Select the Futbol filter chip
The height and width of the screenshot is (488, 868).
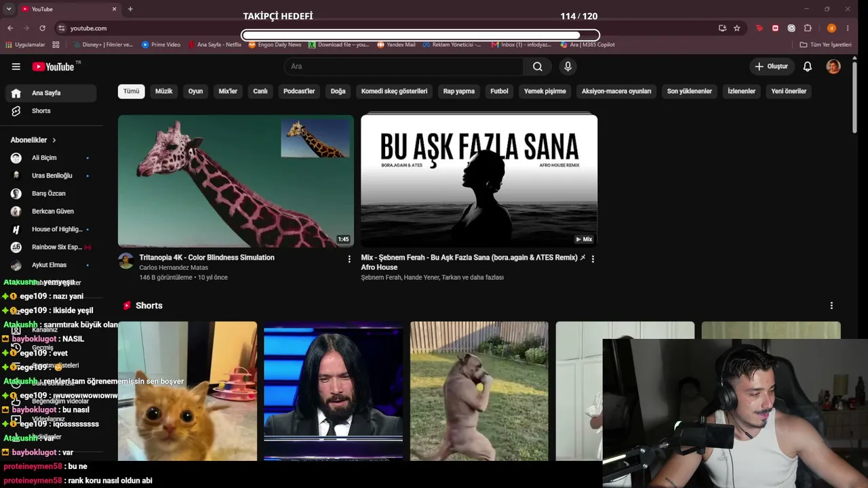[499, 91]
